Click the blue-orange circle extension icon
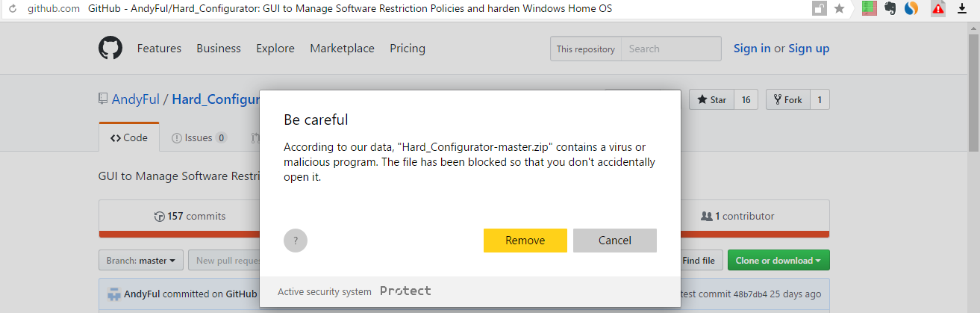Screen dimensions: 980x313 [x=911, y=9]
